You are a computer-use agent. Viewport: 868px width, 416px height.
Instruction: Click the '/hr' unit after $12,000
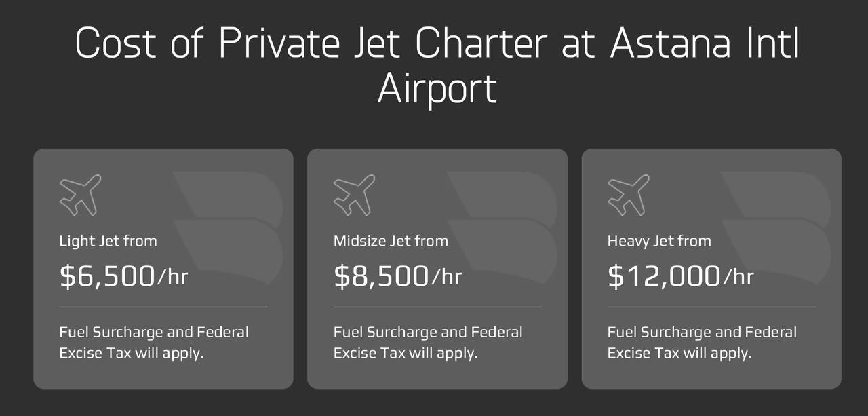tap(738, 276)
